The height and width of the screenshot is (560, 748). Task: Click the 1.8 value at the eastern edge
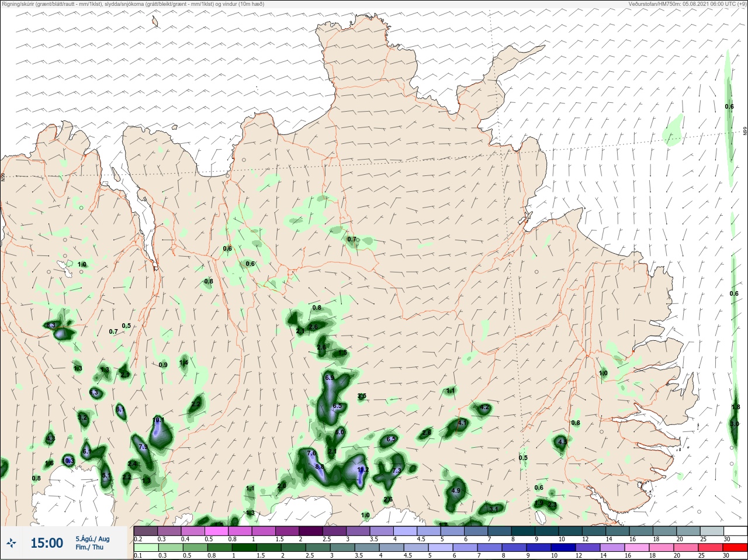pos(736,407)
